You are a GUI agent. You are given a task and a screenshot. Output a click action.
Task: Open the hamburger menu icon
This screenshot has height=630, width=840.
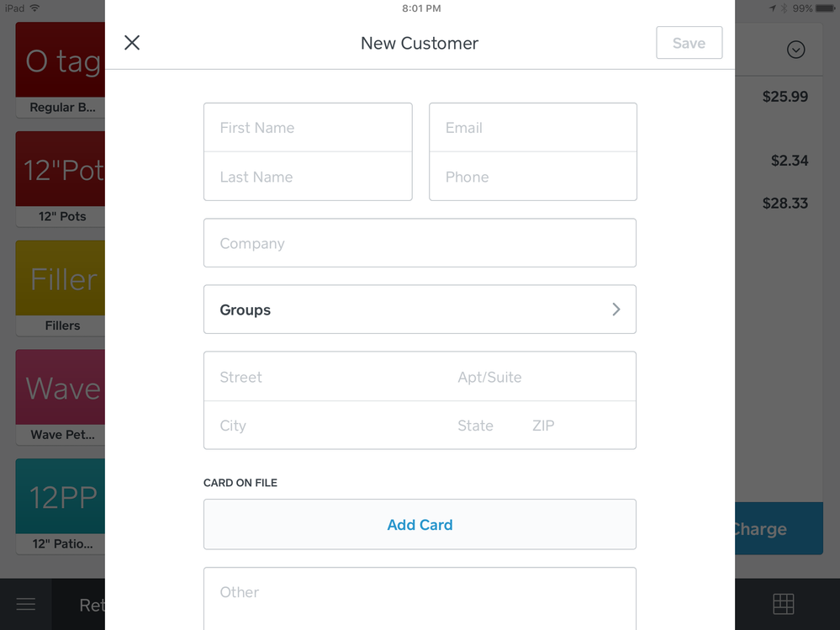[26, 604]
